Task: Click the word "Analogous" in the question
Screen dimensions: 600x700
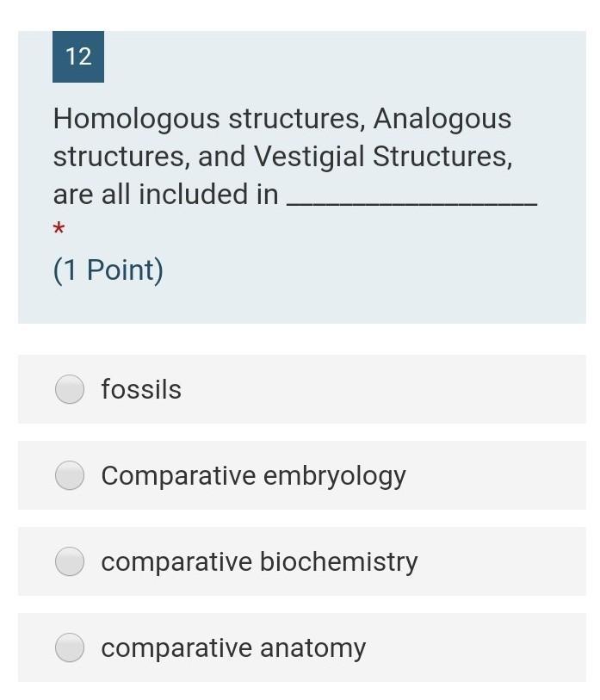Action: point(442,119)
